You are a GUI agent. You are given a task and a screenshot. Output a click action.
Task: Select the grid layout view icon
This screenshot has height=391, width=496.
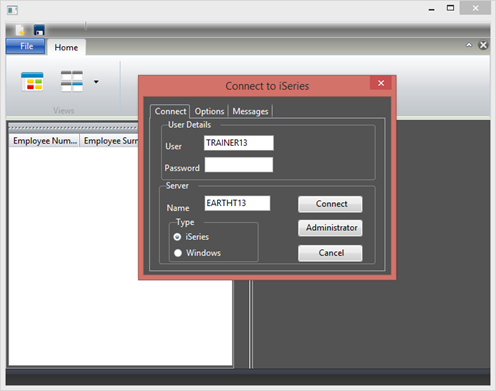point(72,81)
